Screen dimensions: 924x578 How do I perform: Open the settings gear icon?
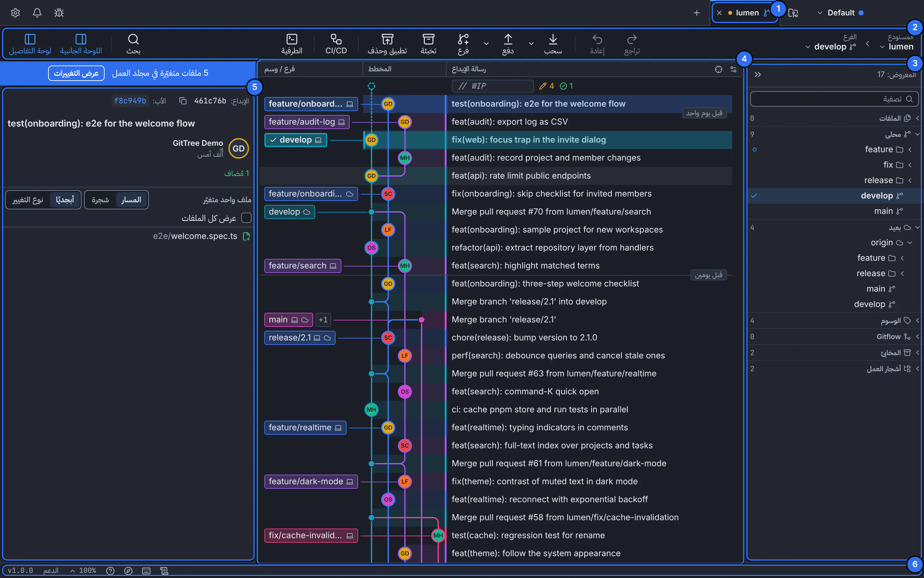click(15, 13)
